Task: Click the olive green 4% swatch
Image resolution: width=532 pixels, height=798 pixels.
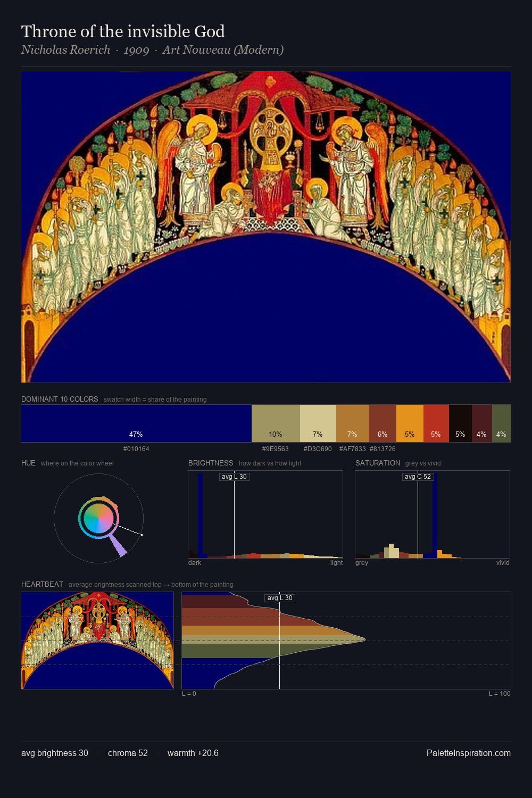Action: pyautogui.click(x=501, y=423)
